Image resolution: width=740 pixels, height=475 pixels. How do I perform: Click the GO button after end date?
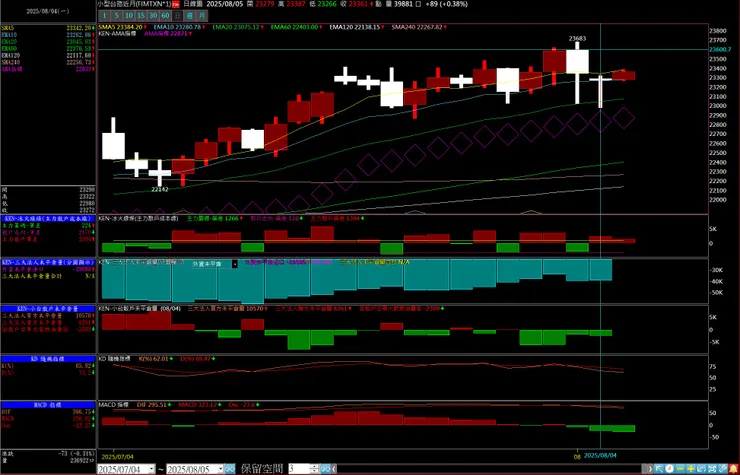230,469
